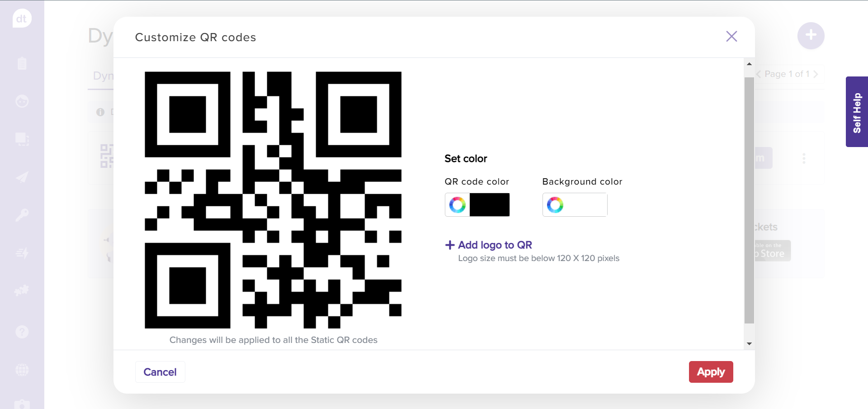Open the clipboard icon in the sidebar
The image size is (868, 409).
click(22, 63)
